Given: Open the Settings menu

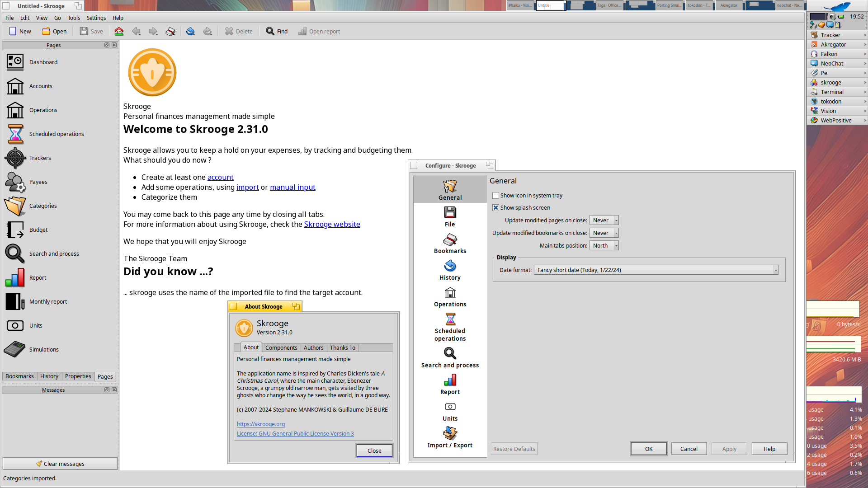Looking at the screenshot, I should (96, 18).
